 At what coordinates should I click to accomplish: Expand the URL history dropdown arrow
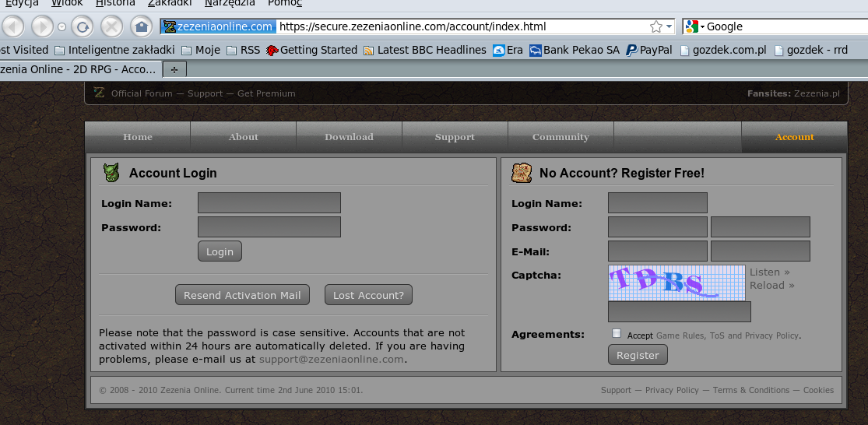point(669,26)
